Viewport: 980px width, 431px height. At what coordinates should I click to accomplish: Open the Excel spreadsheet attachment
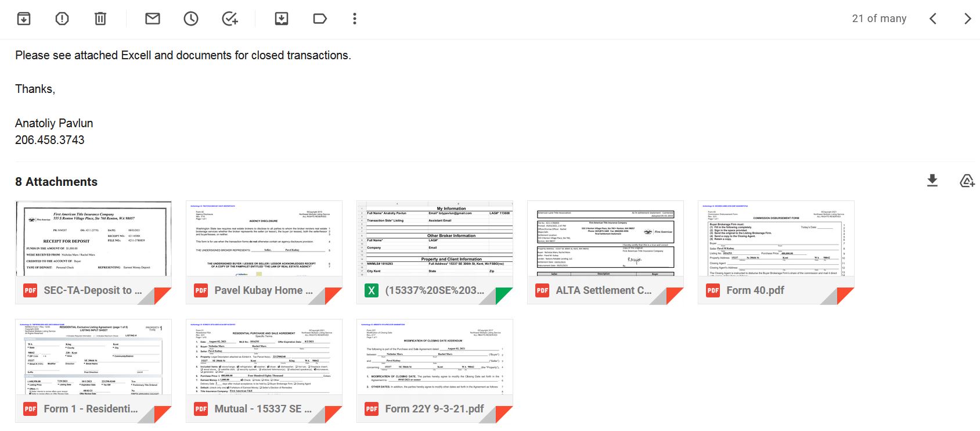tap(435, 252)
